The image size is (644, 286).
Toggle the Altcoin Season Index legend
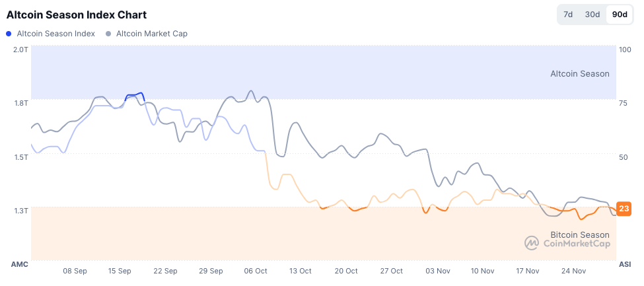tap(55, 34)
